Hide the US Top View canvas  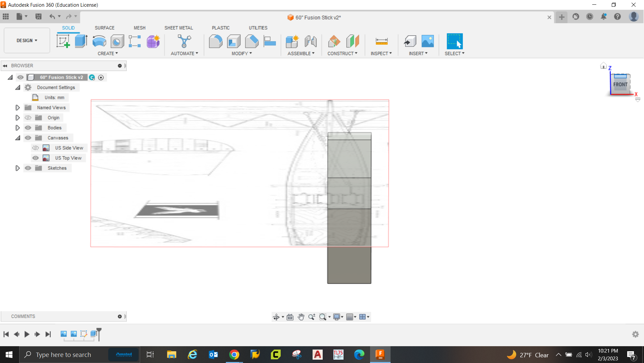pyautogui.click(x=35, y=158)
